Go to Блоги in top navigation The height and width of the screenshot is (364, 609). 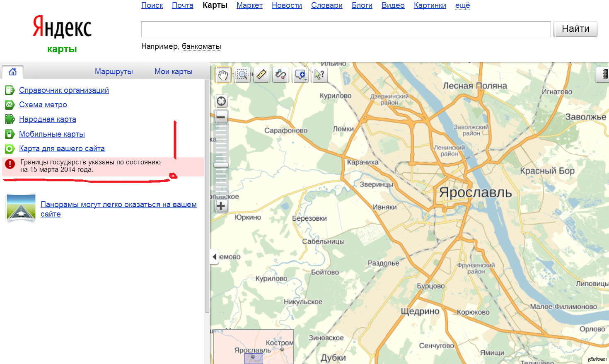[362, 5]
